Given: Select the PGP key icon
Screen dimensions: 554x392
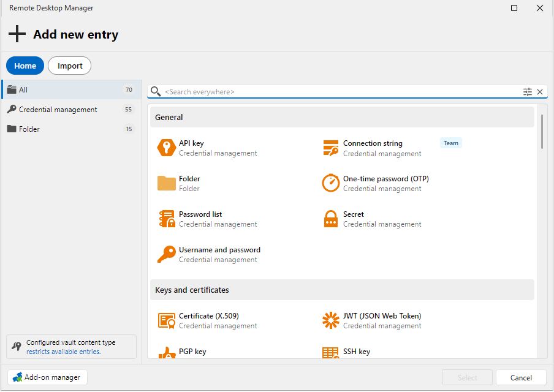Looking at the screenshot, I should point(167,353).
